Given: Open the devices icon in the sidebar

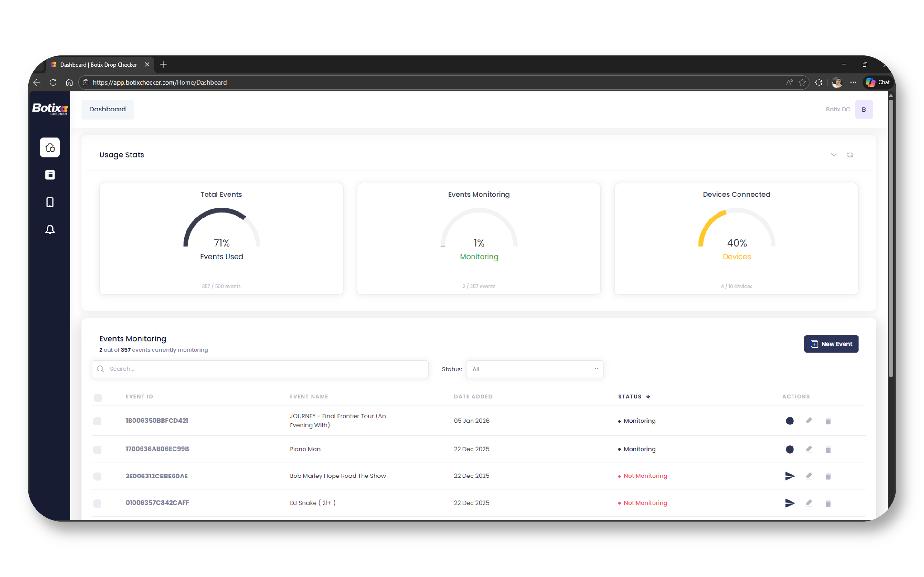Looking at the screenshot, I should tap(50, 202).
